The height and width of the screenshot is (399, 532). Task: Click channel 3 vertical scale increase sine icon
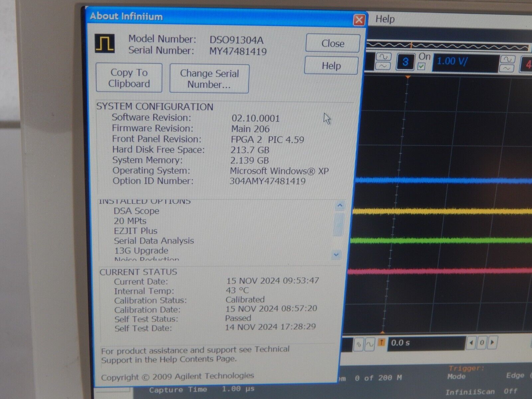pyautogui.click(x=384, y=57)
